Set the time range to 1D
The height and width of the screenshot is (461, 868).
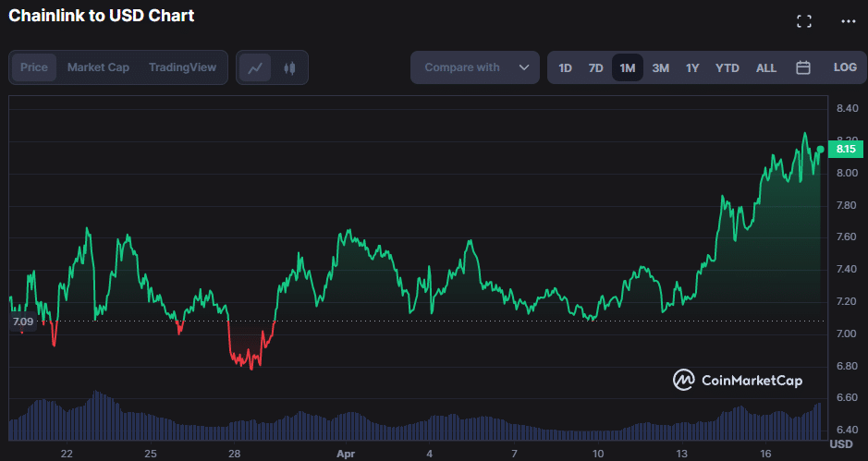(x=565, y=68)
